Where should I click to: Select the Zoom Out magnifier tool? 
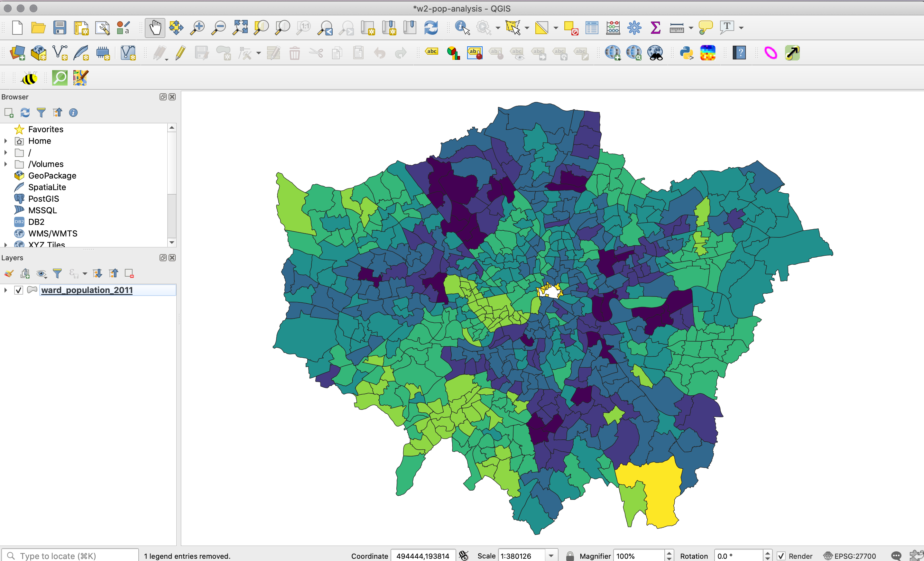point(219,28)
